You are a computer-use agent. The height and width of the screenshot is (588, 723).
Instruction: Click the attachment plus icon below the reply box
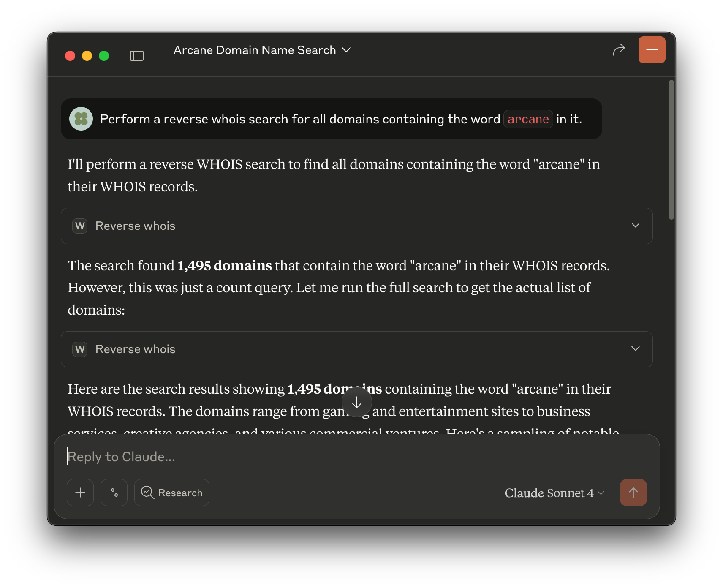click(x=80, y=493)
